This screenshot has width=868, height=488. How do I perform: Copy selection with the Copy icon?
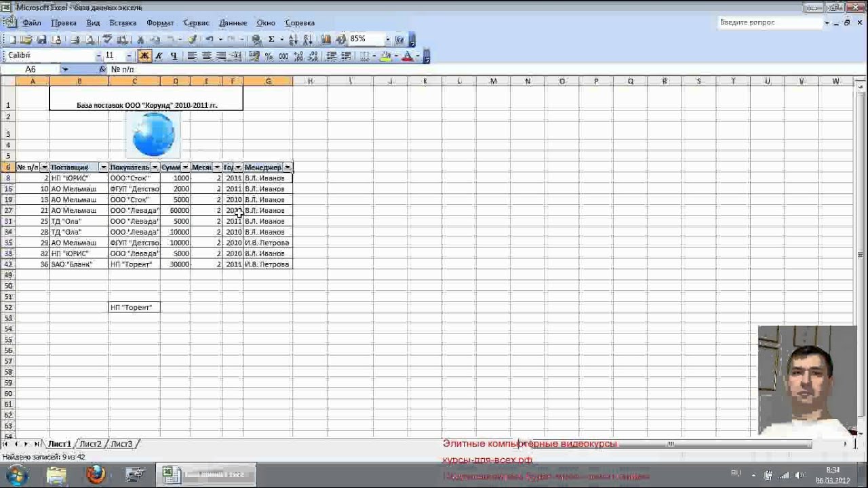point(155,40)
